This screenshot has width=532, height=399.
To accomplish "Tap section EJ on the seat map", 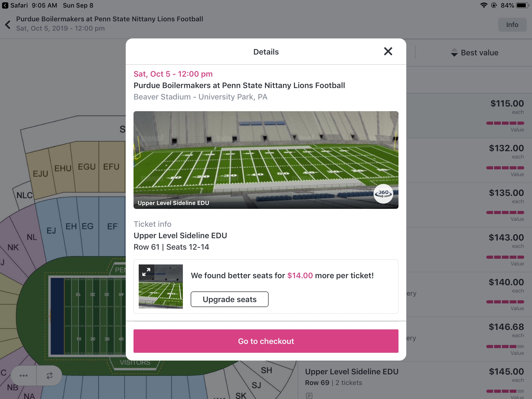I will pos(51,230).
